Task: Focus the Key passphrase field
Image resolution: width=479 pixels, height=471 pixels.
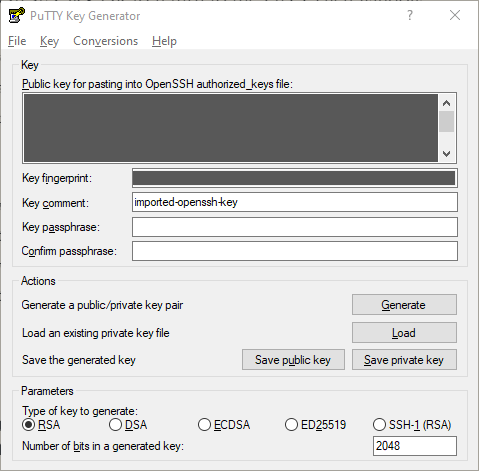Action: tap(295, 227)
